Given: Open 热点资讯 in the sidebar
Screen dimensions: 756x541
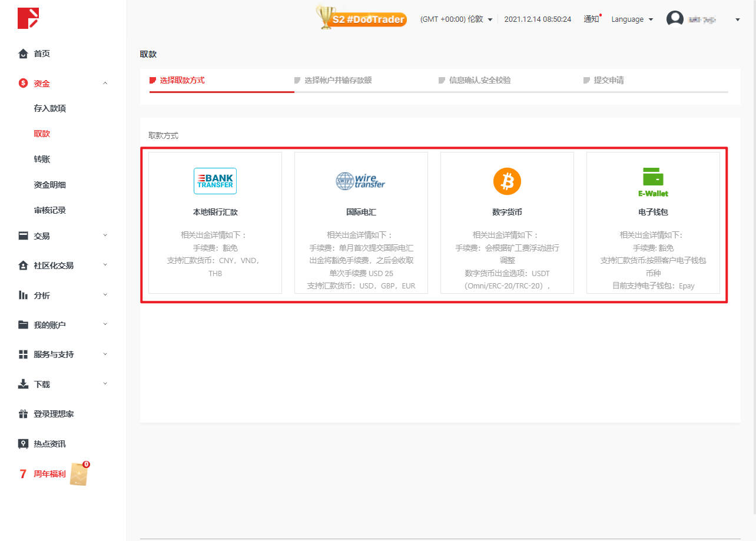Looking at the screenshot, I should (49, 444).
